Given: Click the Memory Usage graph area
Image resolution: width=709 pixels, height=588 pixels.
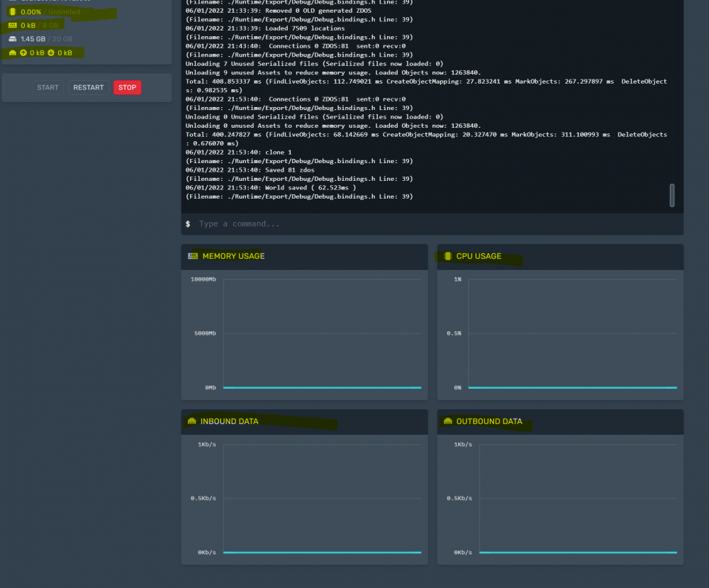Looking at the screenshot, I should [x=322, y=333].
